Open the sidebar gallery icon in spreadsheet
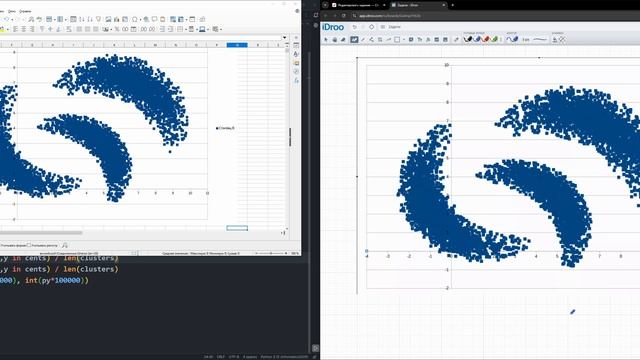640x360 pixels. pyautogui.click(x=296, y=63)
